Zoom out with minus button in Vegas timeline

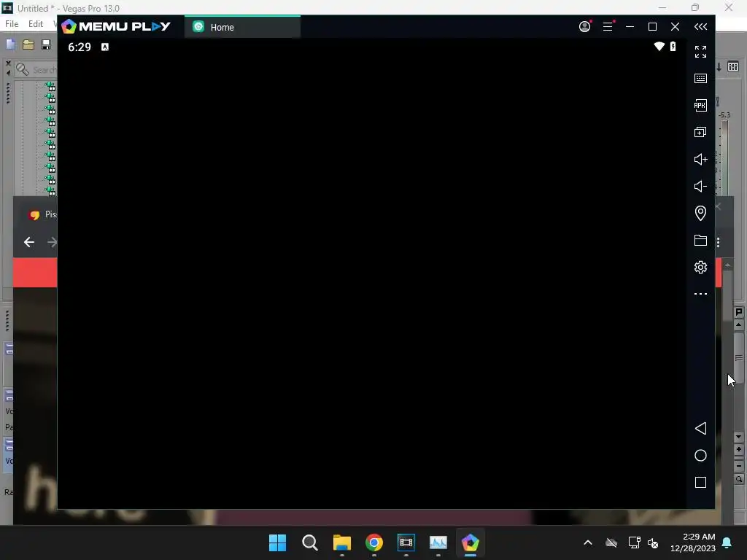pos(738,466)
